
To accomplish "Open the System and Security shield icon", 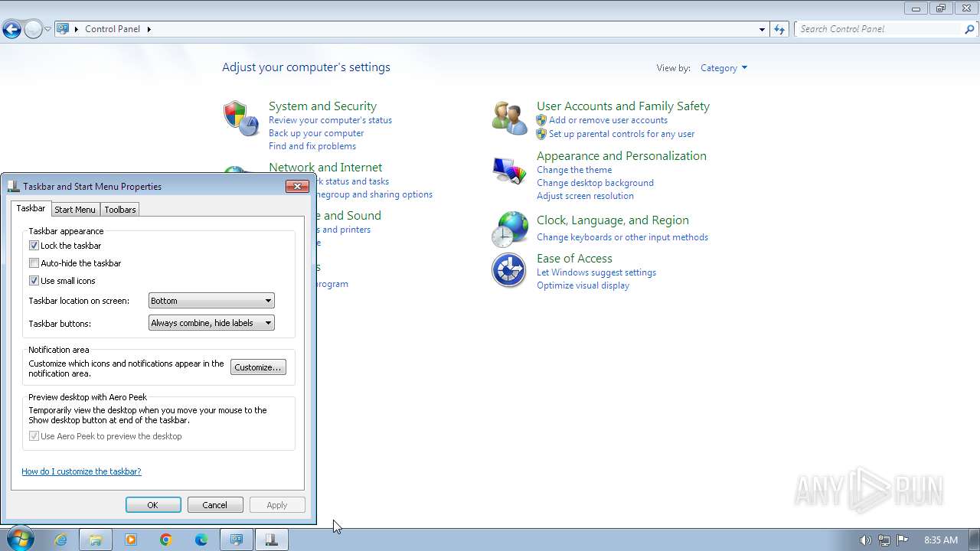I will click(x=240, y=119).
